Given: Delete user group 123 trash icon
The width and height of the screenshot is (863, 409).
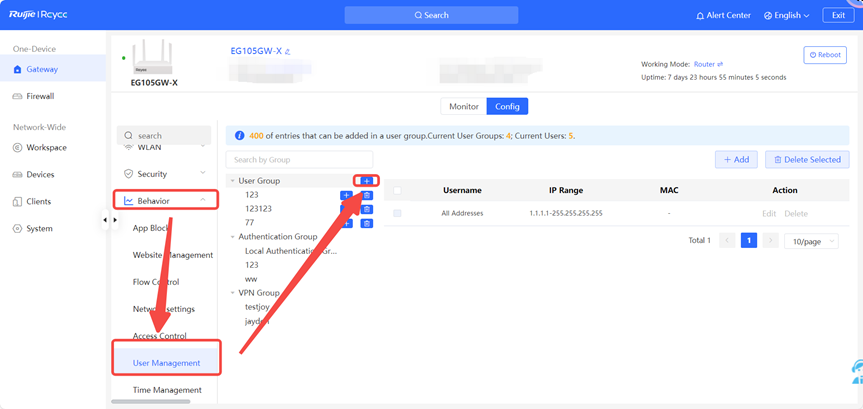Looking at the screenshot, I should (x=367, y=195).
